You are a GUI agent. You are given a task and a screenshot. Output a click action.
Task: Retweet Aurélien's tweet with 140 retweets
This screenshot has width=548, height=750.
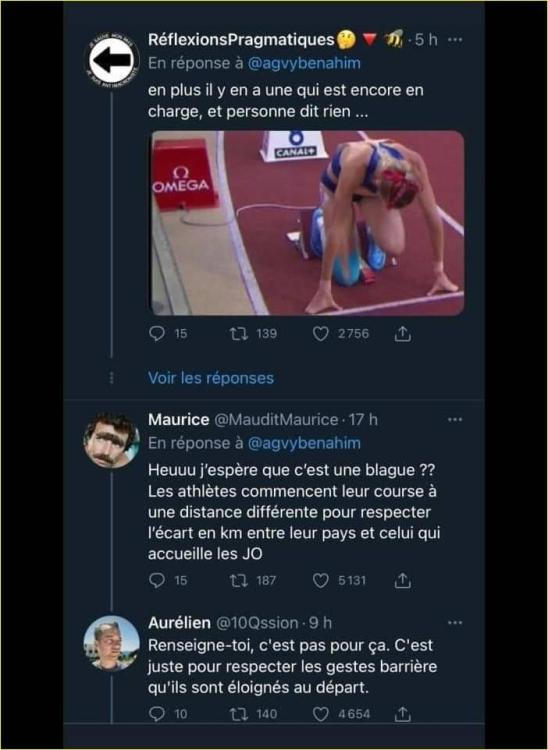coord(239,714)
